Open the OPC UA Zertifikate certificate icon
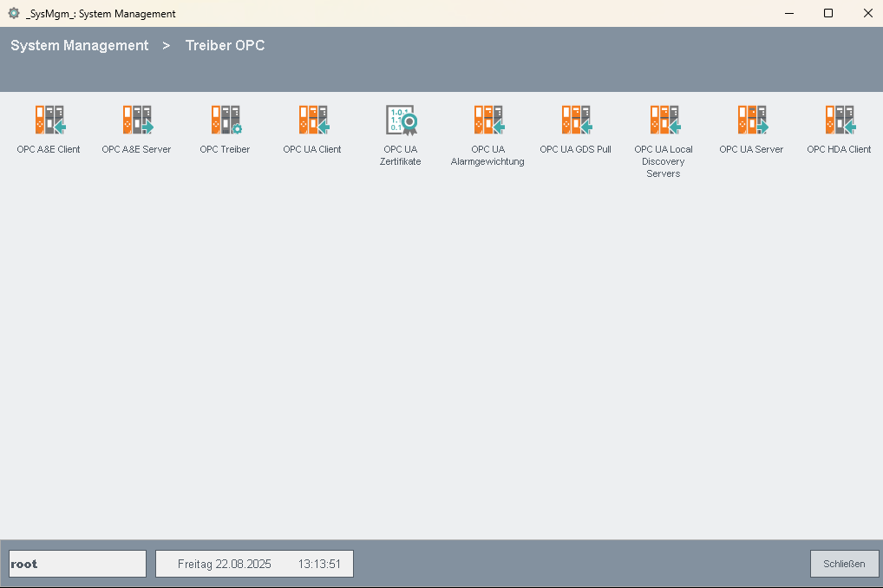The height and width of the screenshot is (588, 883). [x=401, y=121]
